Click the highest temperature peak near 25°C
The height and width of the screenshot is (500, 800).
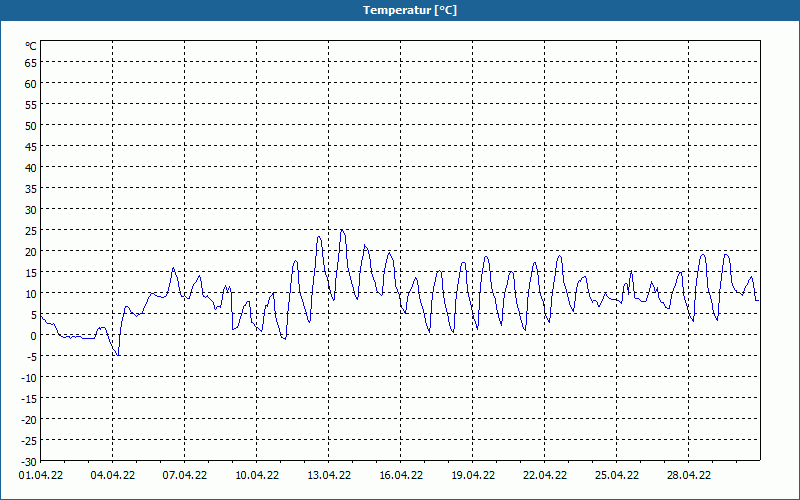click(342, 230)
